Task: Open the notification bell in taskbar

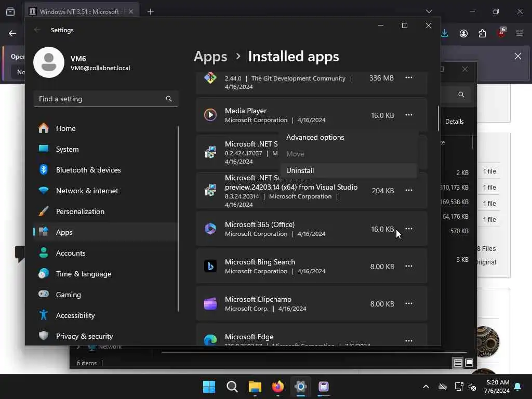Action: click(518, 387)
